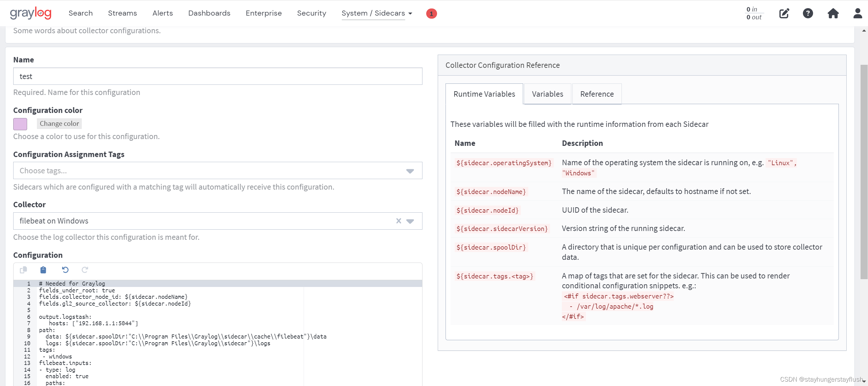Click the 'enabled: true' editor line
This screenshot has height=386, width=868.
pos(67,376)
